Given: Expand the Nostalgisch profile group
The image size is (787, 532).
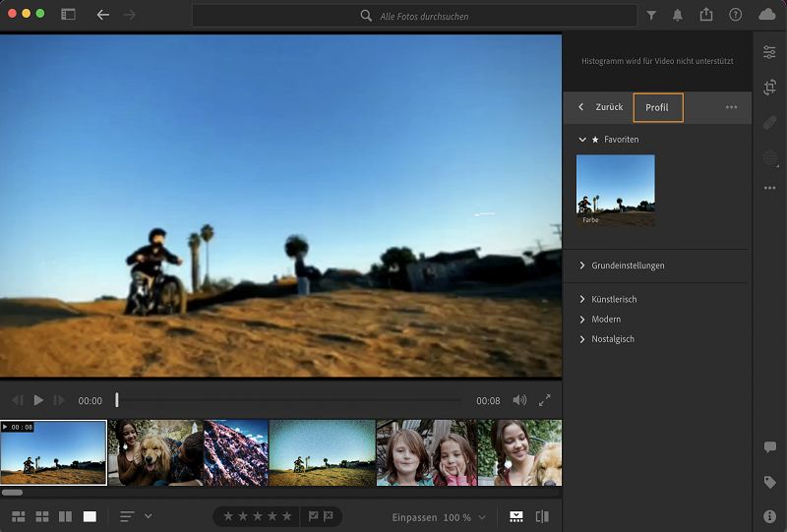Looking at the screenshot, I should tap(607, 339).
